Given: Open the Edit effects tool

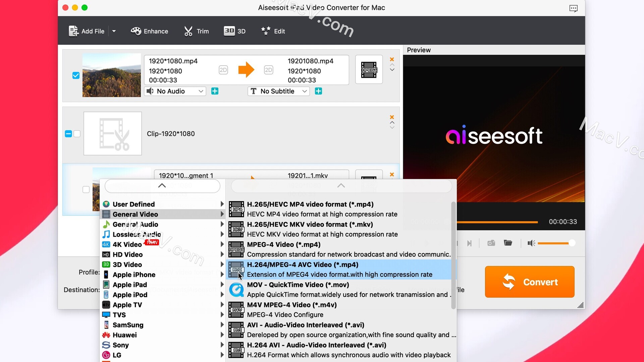Looking at the screenshot, I should pos(273,31).
